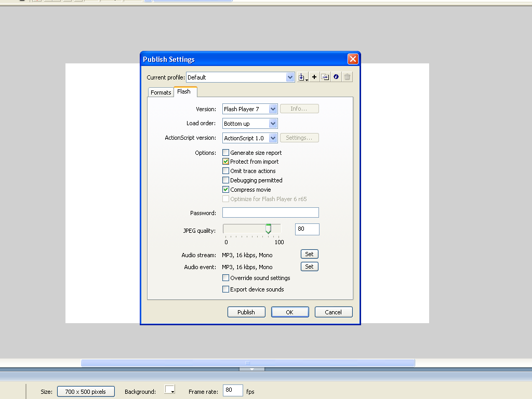Click the panel collapse arrow below scrollbar
The image size is (532, 399).
coord(252,369)
